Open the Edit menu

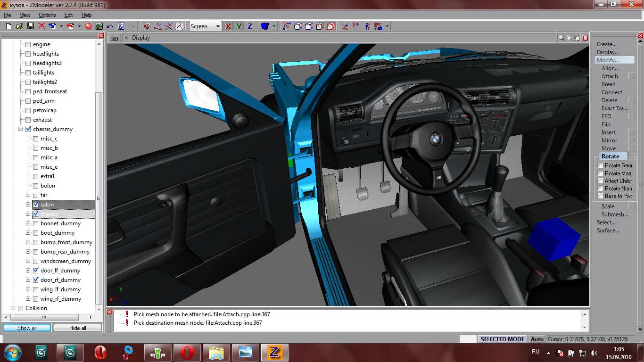pos(69,15)
